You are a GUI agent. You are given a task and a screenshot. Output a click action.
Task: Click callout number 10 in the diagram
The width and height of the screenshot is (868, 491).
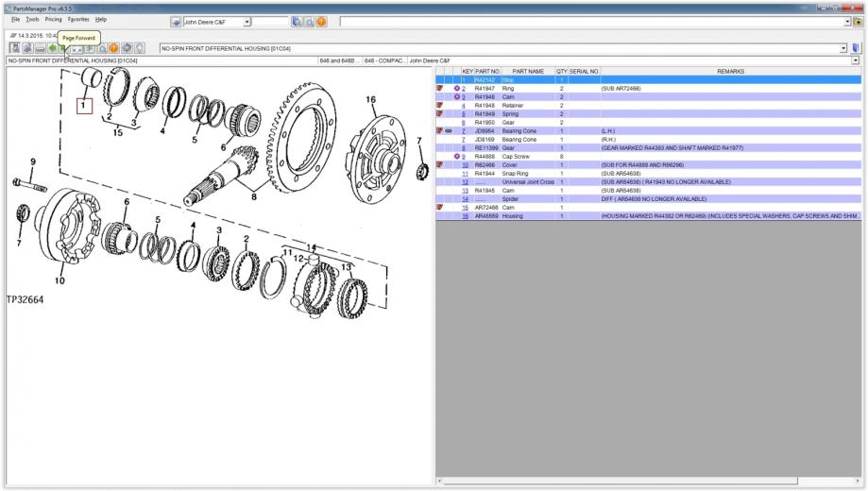point(60,280)
